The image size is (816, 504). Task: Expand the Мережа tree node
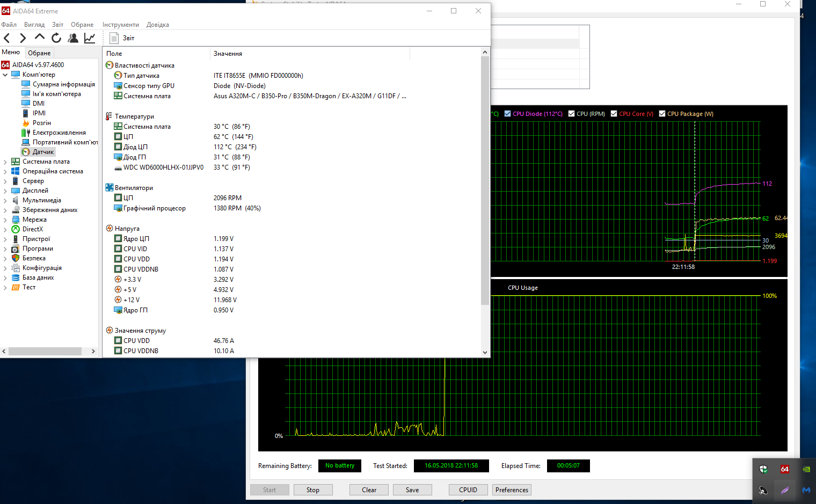pos(5,220)
